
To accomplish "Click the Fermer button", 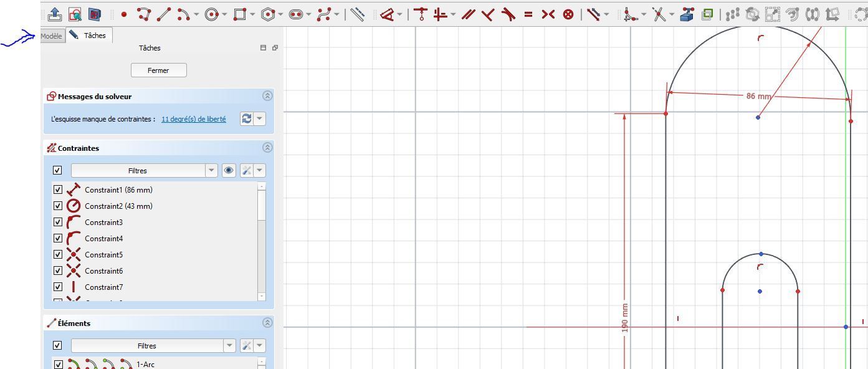I will pos(158,70).
